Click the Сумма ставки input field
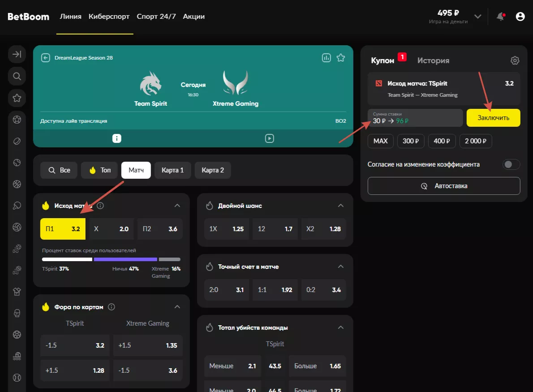Viewport: 533px width, 392px height. pos(415,118)
